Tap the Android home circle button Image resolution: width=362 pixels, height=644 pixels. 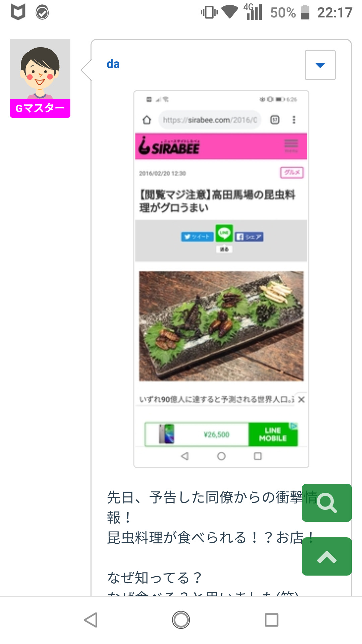181,620
